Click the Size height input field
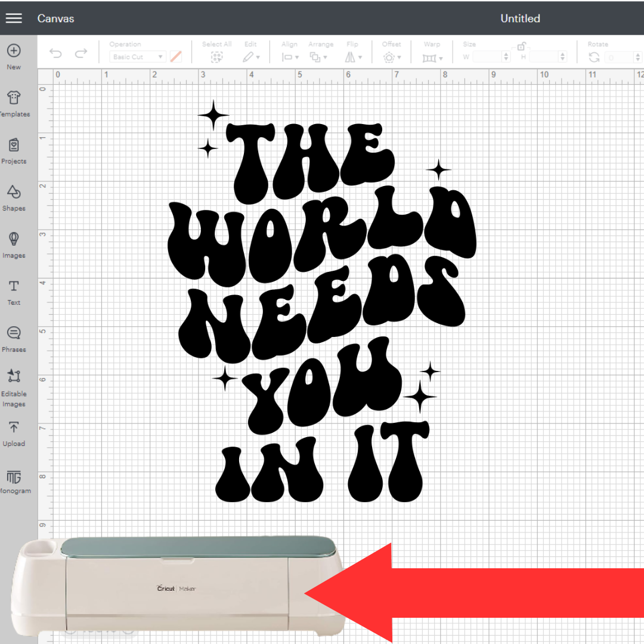Viewport: 644px width, 644px height. pyautogui.click(x=544, y=57)
